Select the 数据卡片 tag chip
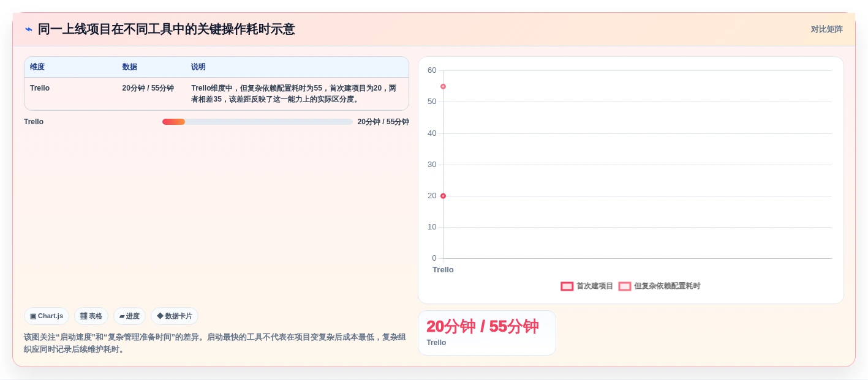 [175, 316]
